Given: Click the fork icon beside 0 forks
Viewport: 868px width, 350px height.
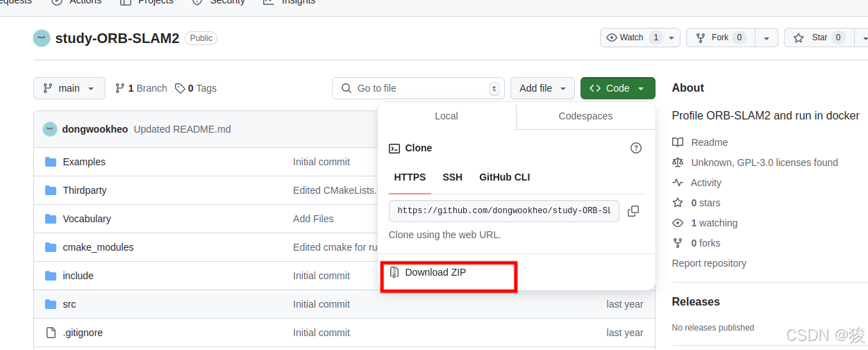Looking at the screenshot, I should [678, 243].
